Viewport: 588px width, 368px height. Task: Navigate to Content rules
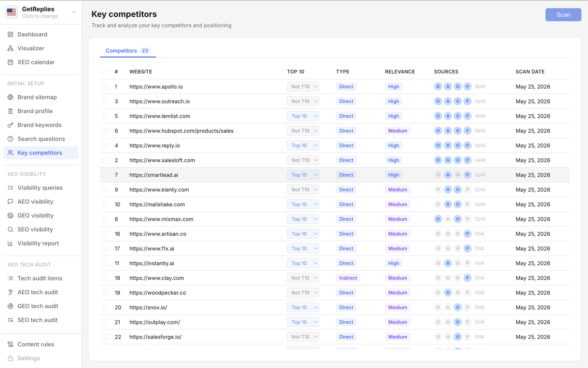(41, 344)
